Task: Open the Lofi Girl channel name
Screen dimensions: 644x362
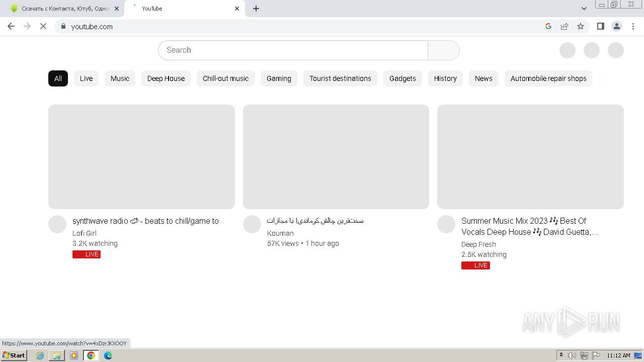Action: tap(85, 233)
